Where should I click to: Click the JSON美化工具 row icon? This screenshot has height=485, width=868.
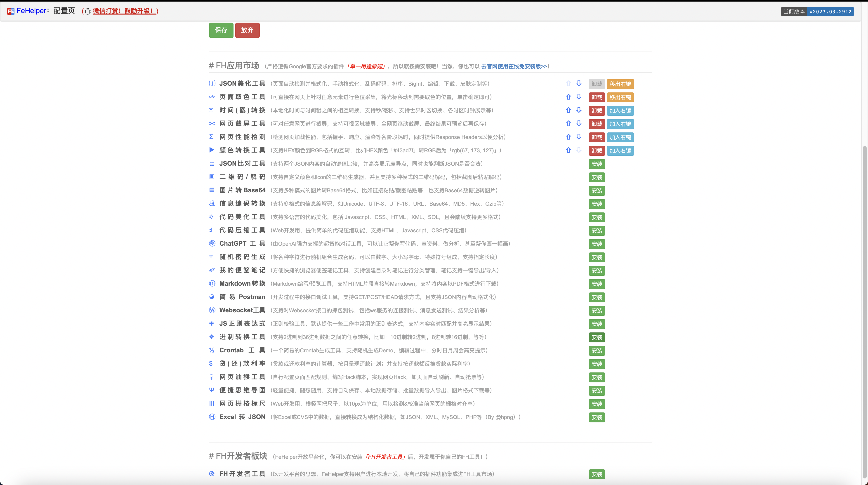click(212, 84)
